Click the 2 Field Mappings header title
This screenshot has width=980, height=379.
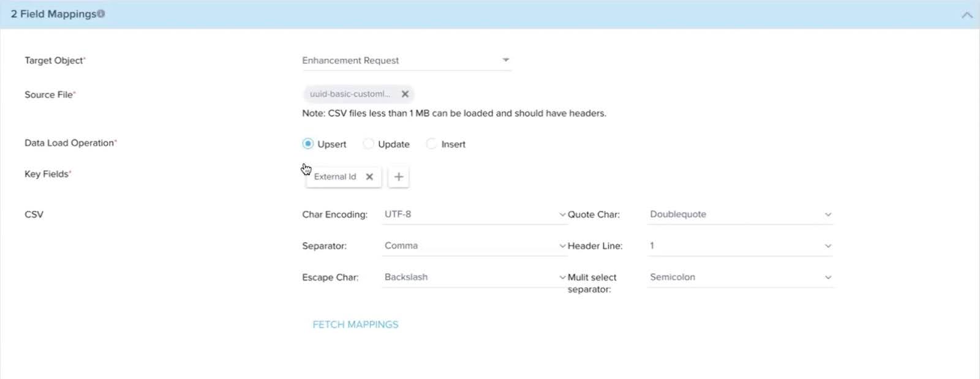pyautogui.click(x=53, y=13)
